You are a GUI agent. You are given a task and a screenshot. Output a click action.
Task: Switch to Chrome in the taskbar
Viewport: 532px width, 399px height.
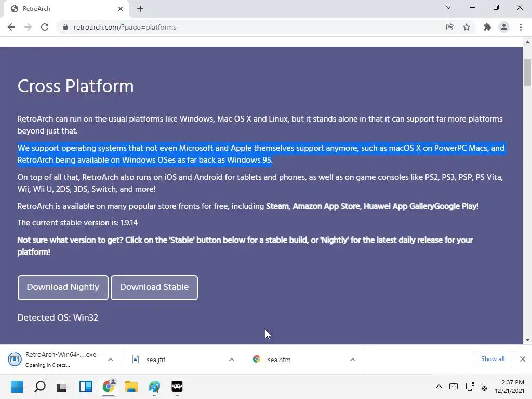coord(109,387)
